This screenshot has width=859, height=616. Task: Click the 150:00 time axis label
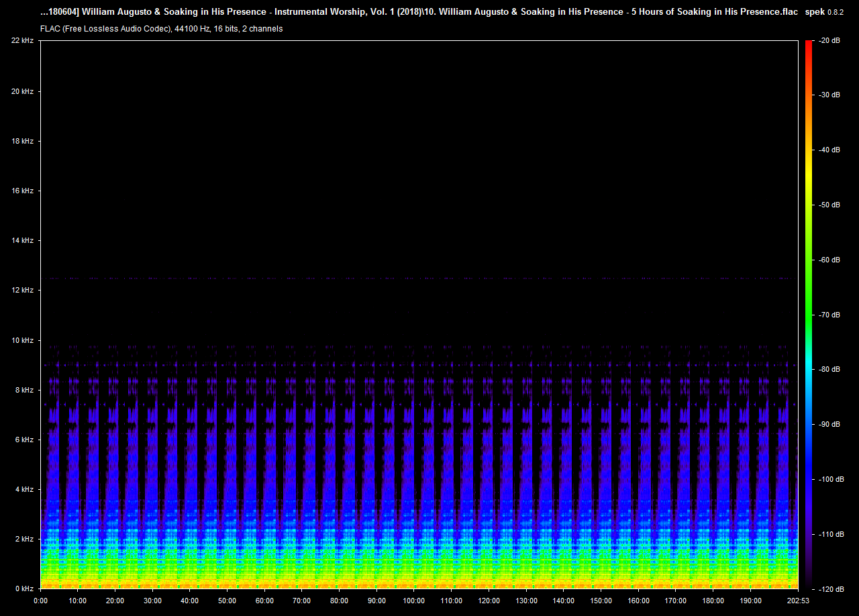pos(601,601)
